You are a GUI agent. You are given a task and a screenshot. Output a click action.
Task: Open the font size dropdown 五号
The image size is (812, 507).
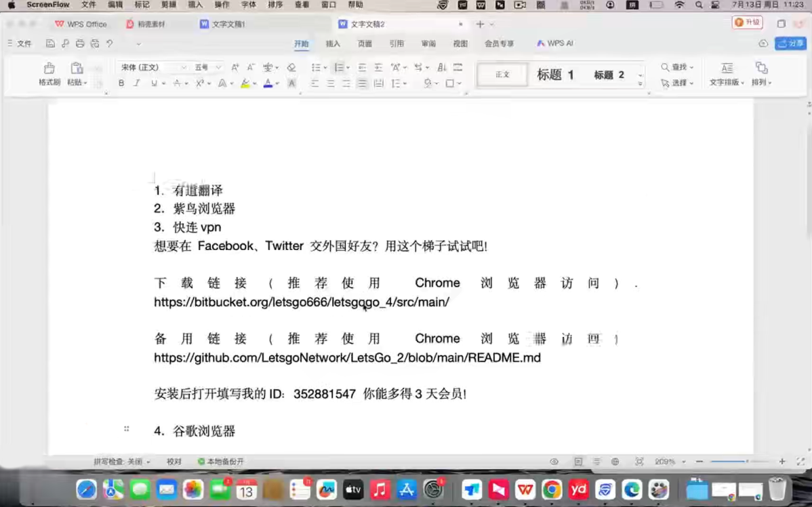(x=207, y=67)
